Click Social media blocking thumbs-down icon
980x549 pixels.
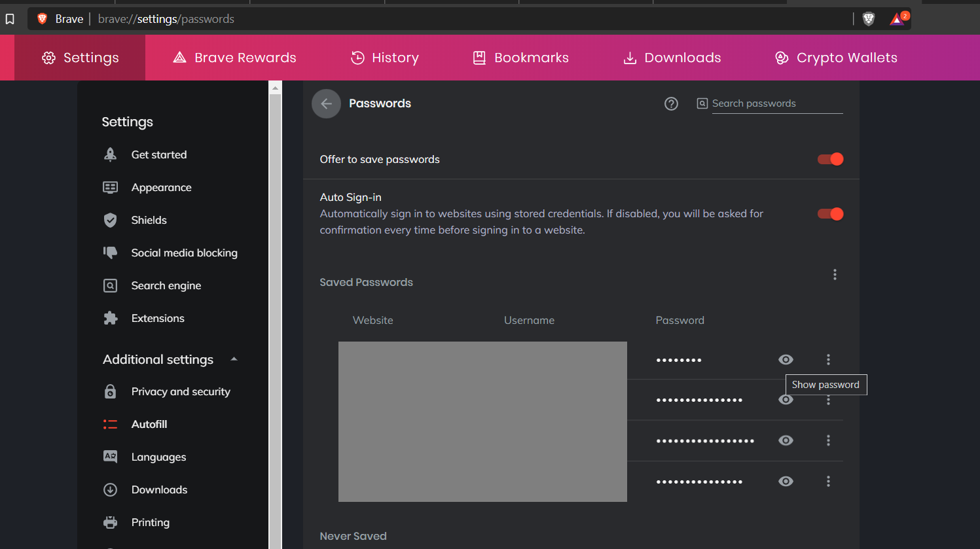[x=110, y=253]
